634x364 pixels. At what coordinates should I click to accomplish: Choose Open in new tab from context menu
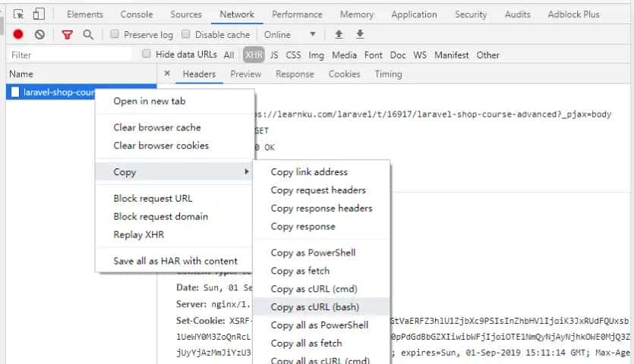click(175, 102)
